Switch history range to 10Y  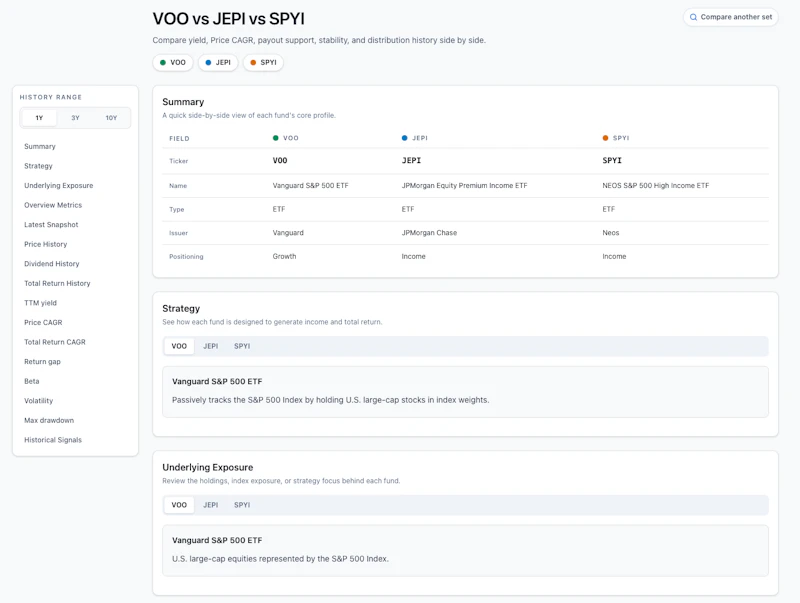pos(111,118)
